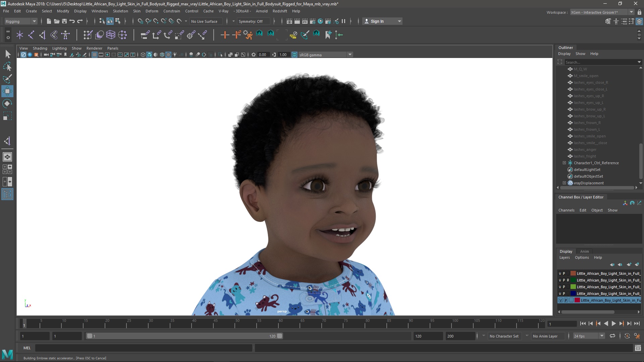Go to start of playback range

[583, 323]
